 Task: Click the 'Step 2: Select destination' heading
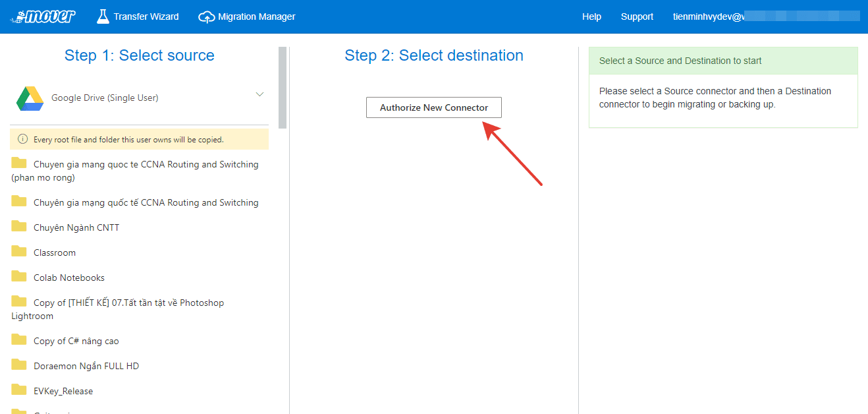point(434,55)
